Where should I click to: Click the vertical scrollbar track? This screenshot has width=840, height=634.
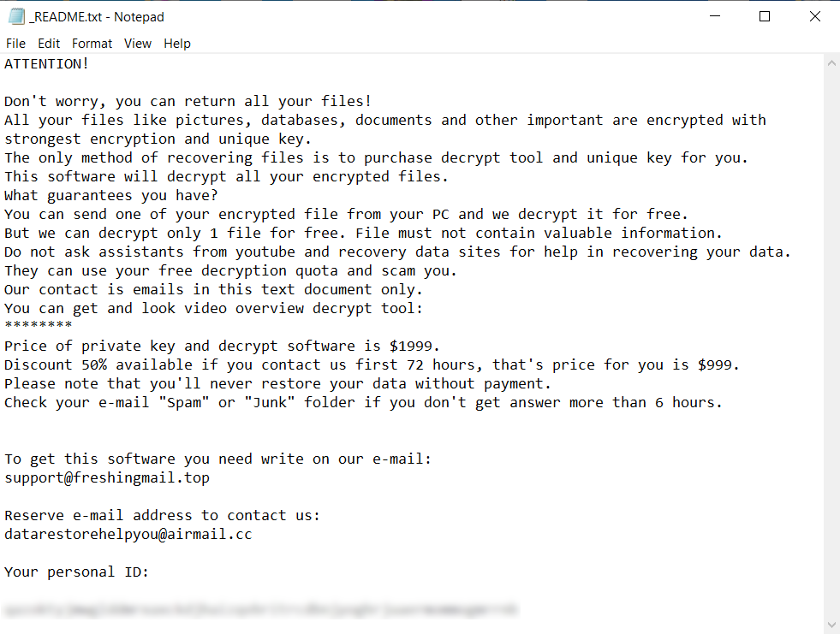[x=831, y=342]
